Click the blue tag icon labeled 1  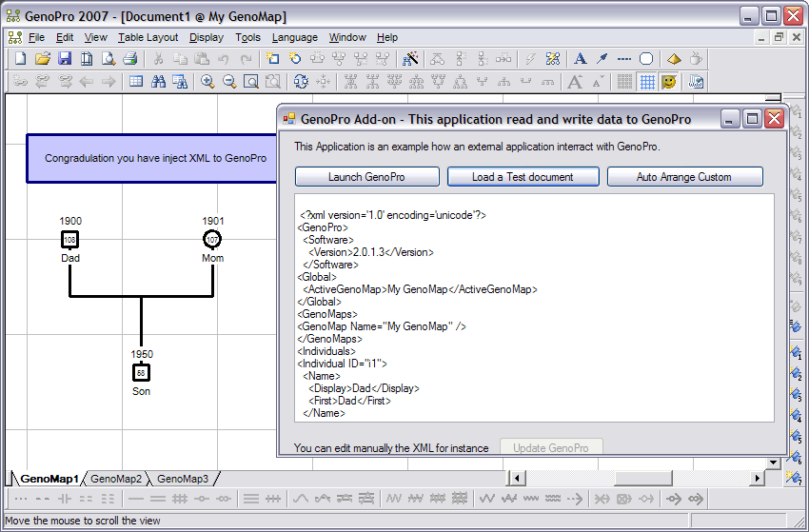tap(796, 353)
